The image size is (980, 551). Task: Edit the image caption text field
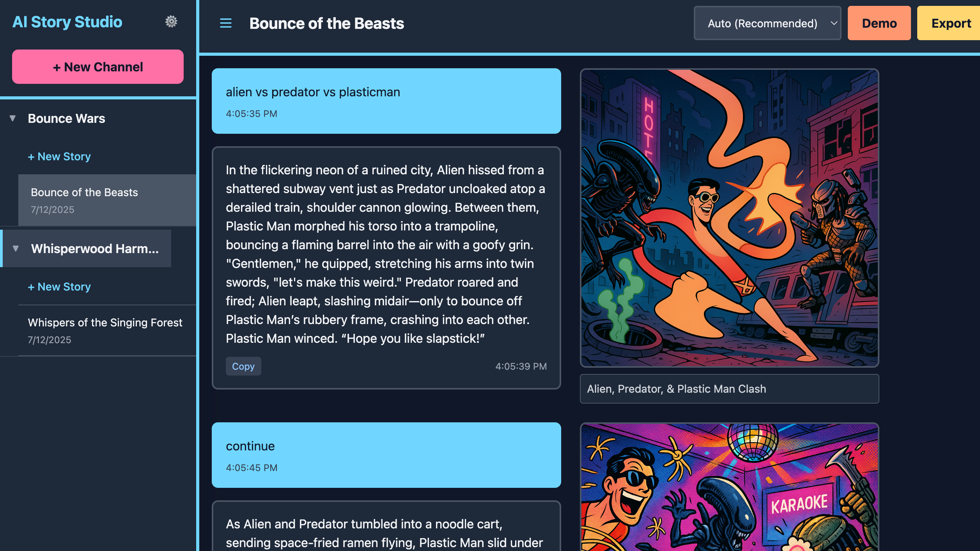[729, 389]
